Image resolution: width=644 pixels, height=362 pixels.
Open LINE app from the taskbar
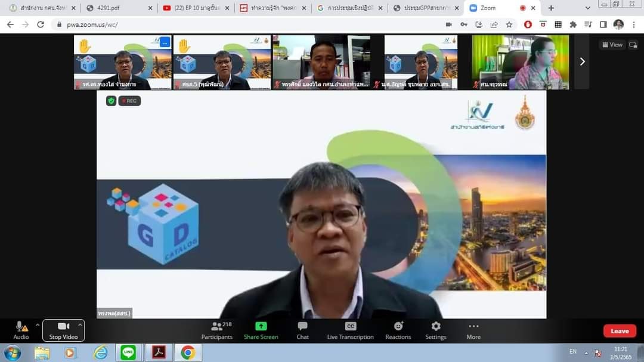click(x=128, y=352)
